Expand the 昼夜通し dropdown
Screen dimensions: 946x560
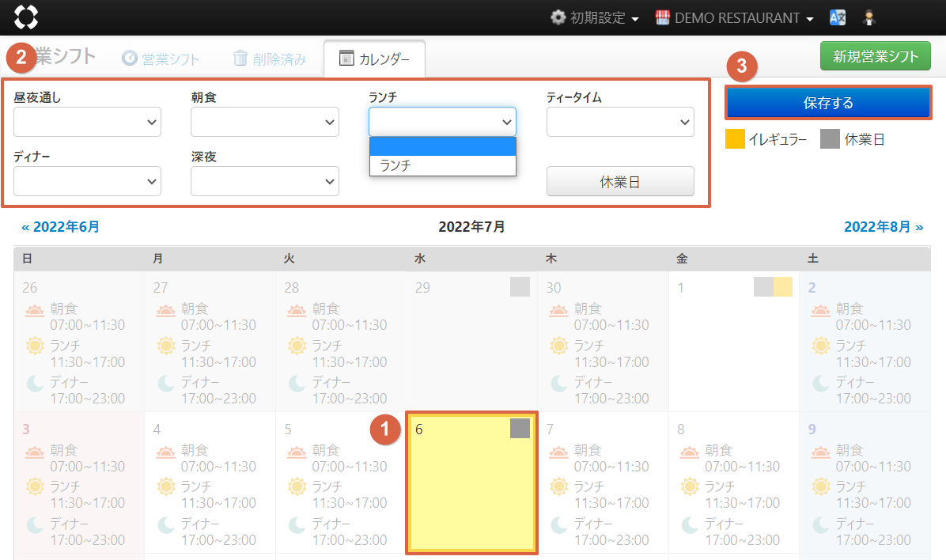click(87, 122)
